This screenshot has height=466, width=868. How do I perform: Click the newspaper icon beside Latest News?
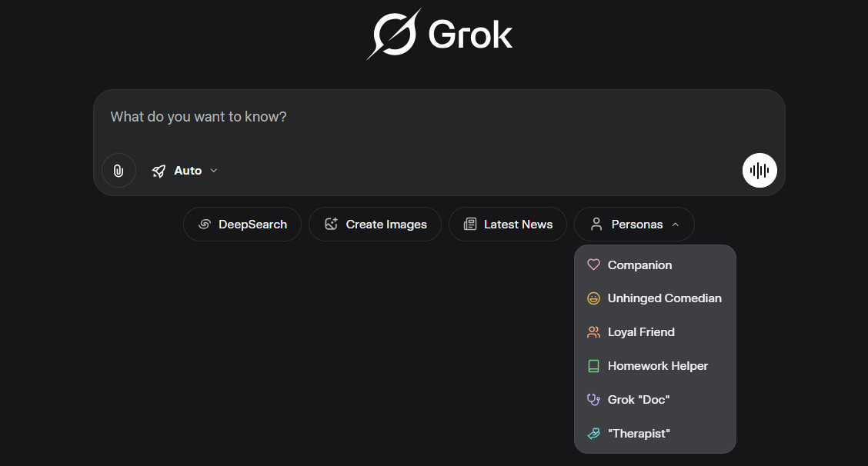point(470,224)
